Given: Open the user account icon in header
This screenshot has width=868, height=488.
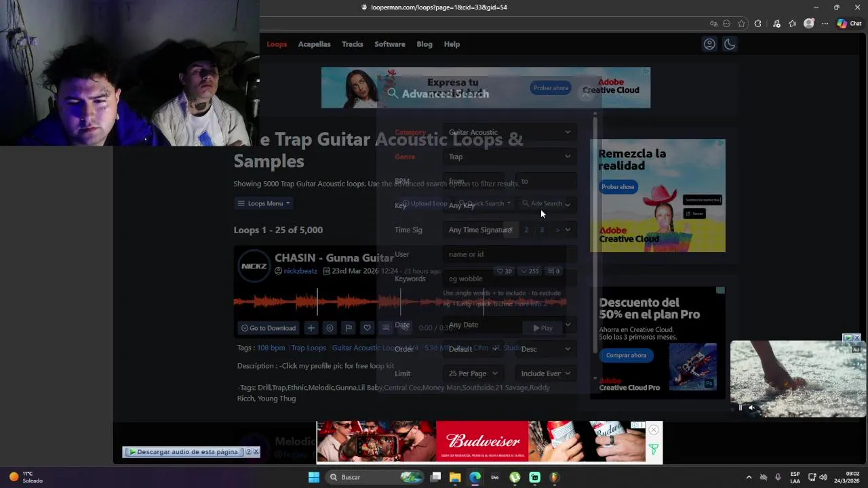Looking at the screenshot, I should coord(709,44).
